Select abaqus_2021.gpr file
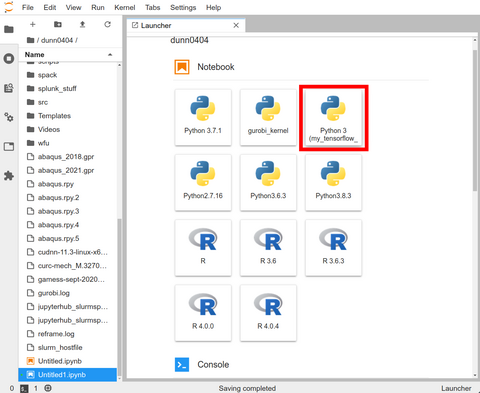Viewport: 480px width, 393px height. point(68,170)
